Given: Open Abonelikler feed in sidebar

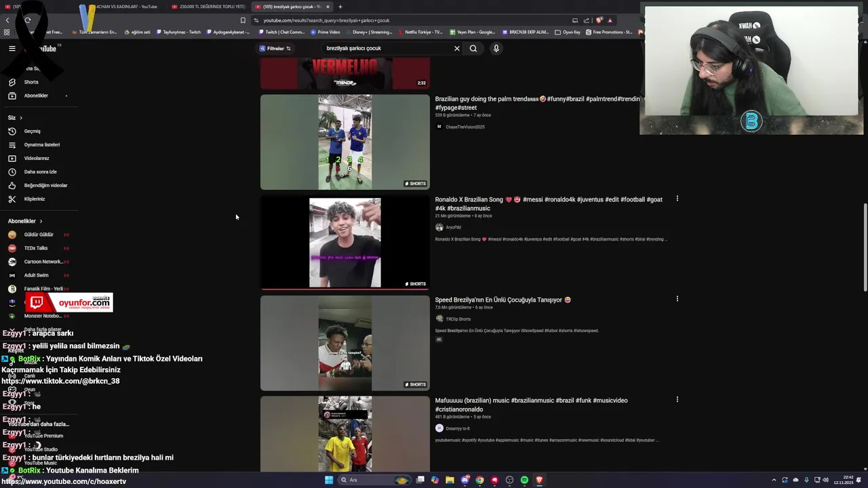Looking at the screenshot, I should 36,96.
